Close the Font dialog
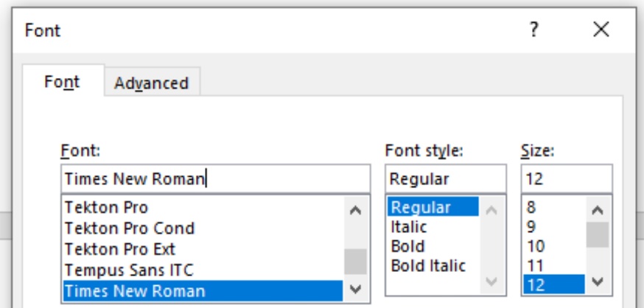The image size is (644, 308). pos(601,30)
